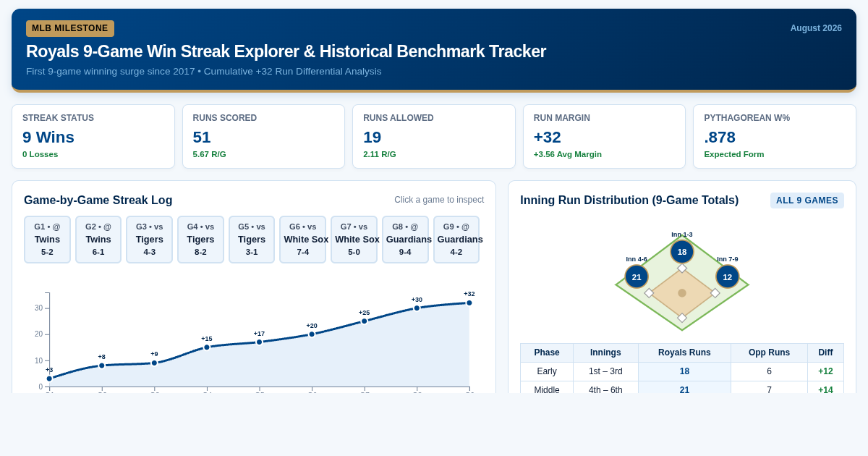Image resolution: width=868 pixels, height=456 pixels.
Task: Click the 1st – 3rd innings cell
Action: pos(605,371)
